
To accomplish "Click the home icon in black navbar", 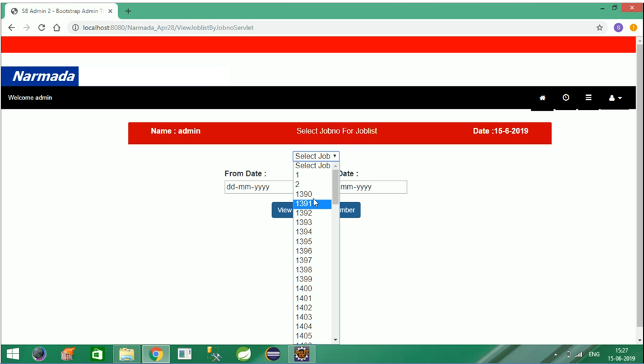I will (x=542, y=98).
